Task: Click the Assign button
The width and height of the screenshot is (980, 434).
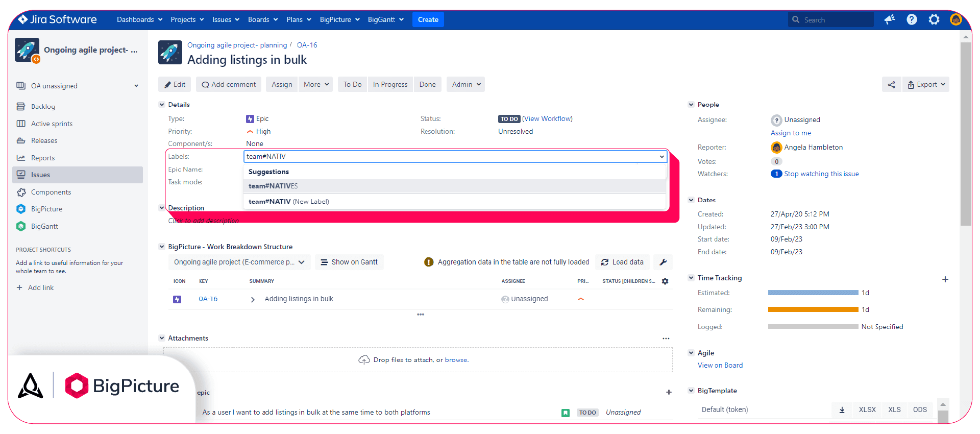Action: [x=282, y=84]
